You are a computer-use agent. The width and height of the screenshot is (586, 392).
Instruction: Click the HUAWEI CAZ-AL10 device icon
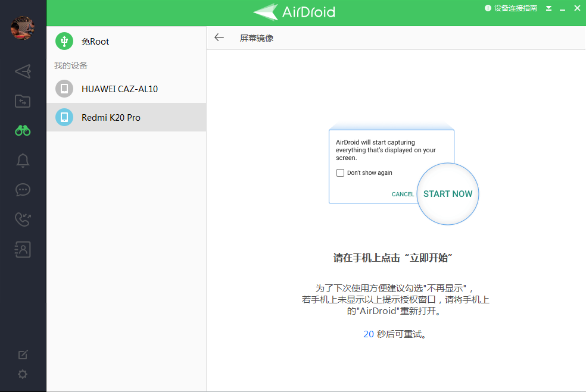point(64,89)
